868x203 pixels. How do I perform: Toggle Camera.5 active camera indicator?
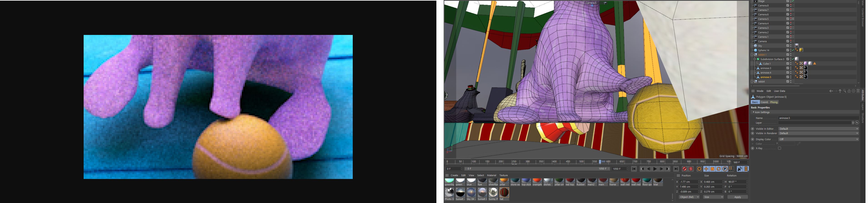pos(793,19)
